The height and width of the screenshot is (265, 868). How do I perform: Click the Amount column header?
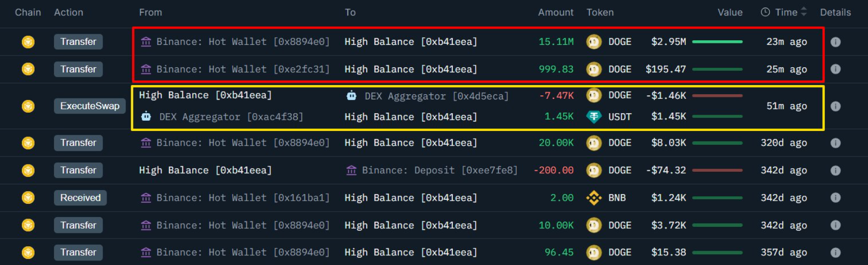click(555, 12)
